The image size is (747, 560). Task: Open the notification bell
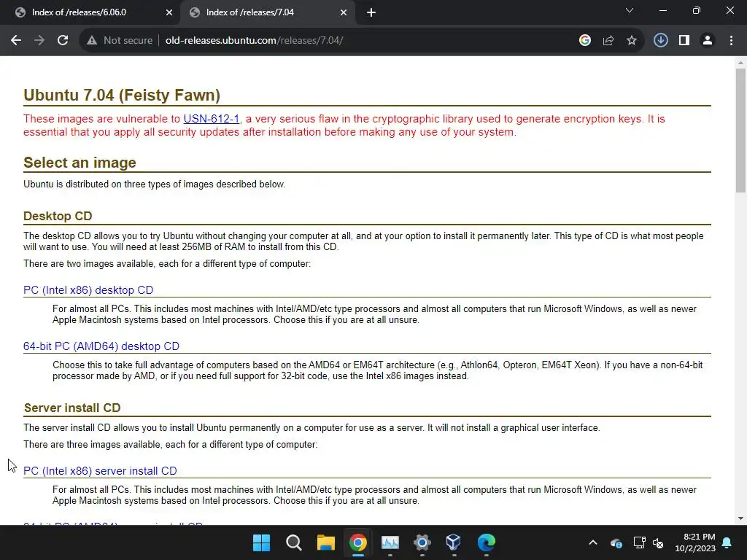pos(727,542)
